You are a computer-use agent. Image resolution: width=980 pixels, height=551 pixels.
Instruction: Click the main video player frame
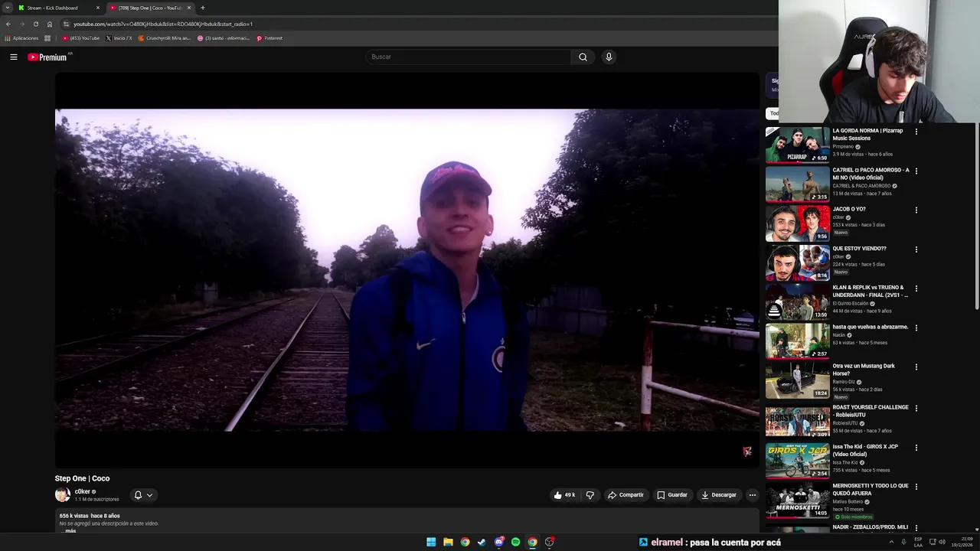pyautogui.click(x=407, y=270)
